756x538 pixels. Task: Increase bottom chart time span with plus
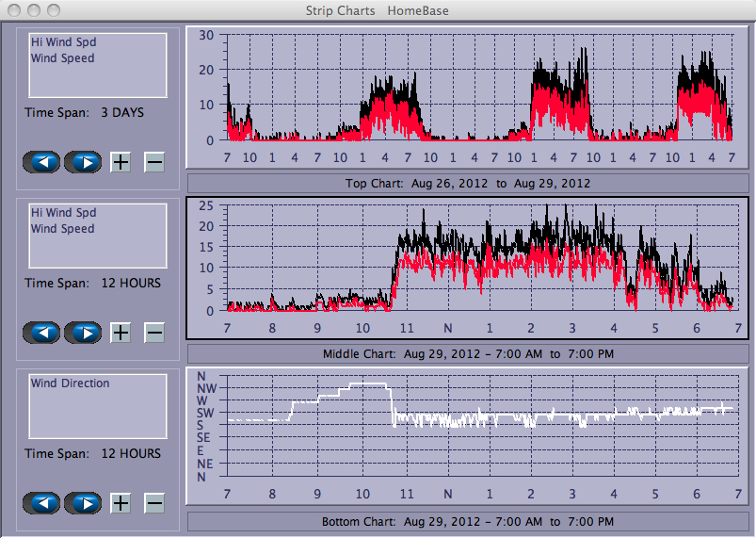pos(121,503)
